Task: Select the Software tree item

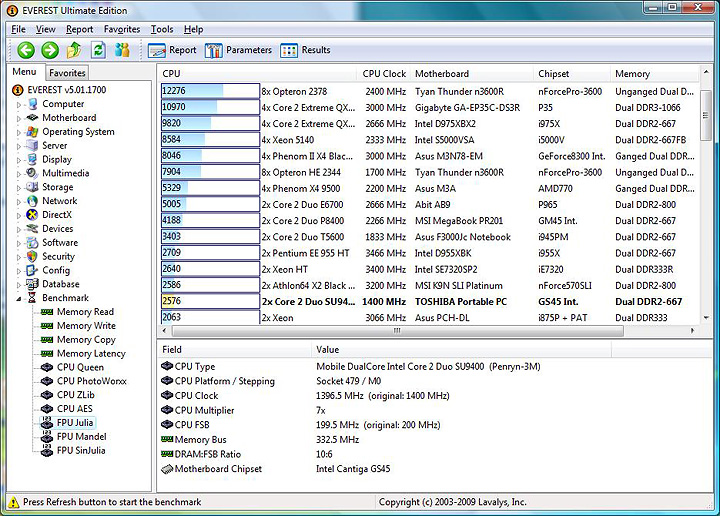Action: pyautogui.click(x=60, y=243)
